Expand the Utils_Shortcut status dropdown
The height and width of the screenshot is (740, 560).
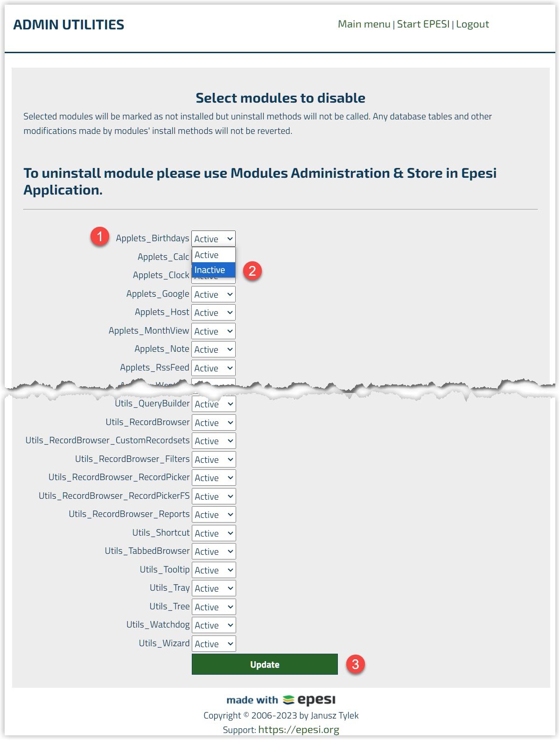[214, 533]
